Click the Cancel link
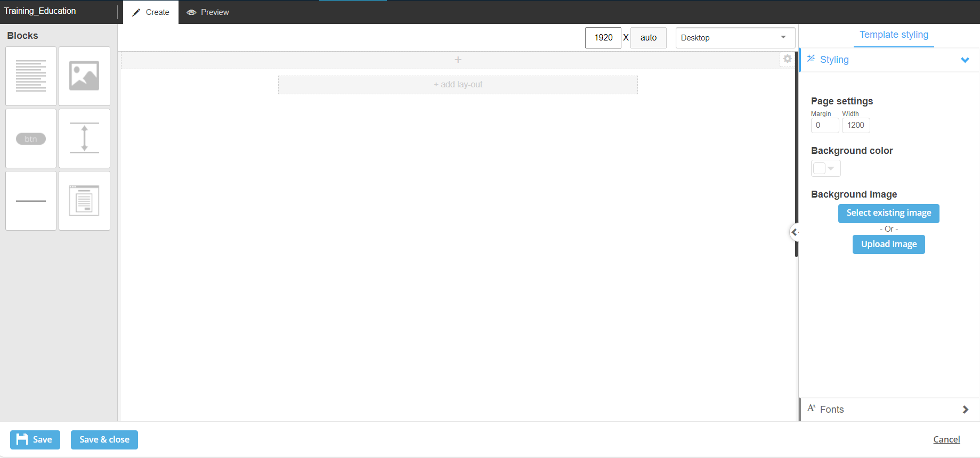 [946, 439]
